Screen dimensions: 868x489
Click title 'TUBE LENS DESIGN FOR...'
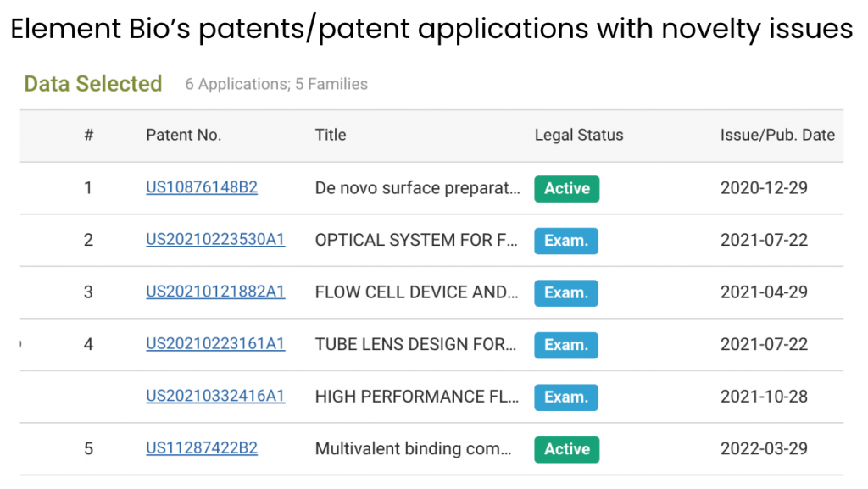(415, 344)
